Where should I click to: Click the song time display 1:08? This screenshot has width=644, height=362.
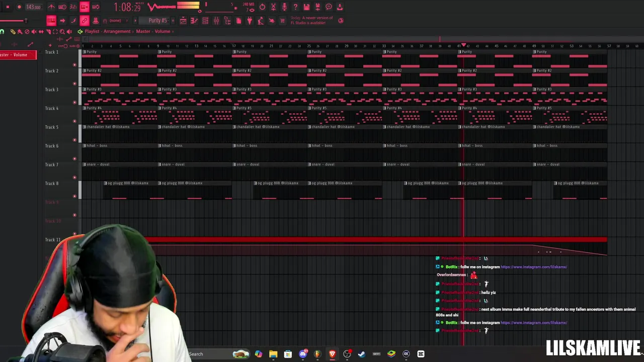pos(128,7)
